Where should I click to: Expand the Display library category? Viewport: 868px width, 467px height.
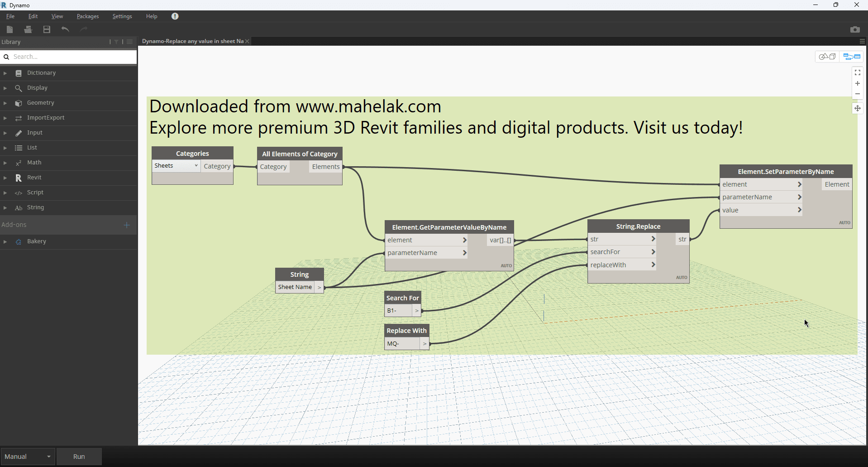tap(5, 88)
